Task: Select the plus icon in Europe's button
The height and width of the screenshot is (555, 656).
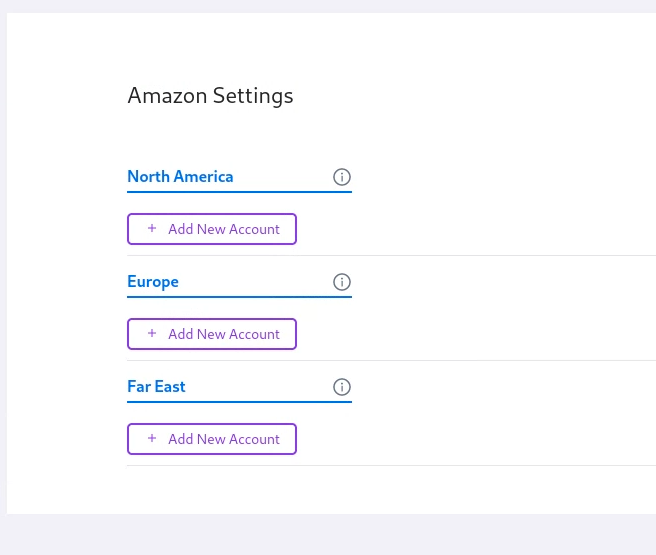Action: [x=152, y=333]
